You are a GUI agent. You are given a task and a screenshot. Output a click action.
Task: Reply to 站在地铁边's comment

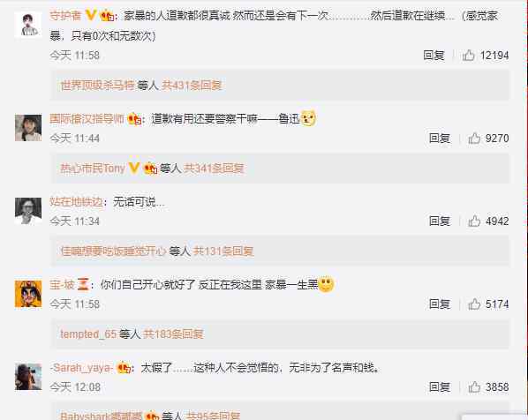440,221
